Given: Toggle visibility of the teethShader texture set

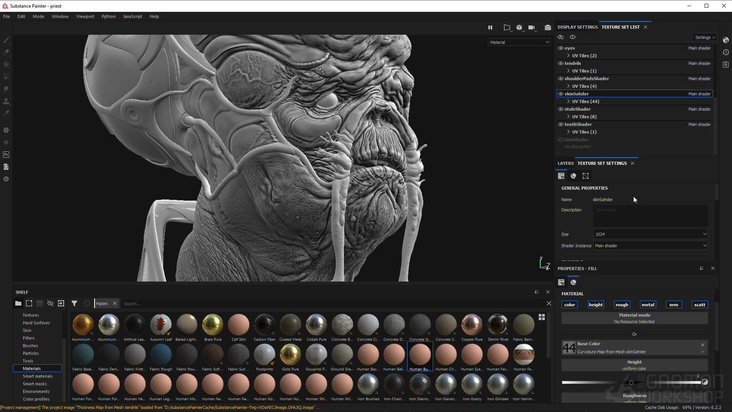Looking at the screenshot, I should tap(561, 125).
